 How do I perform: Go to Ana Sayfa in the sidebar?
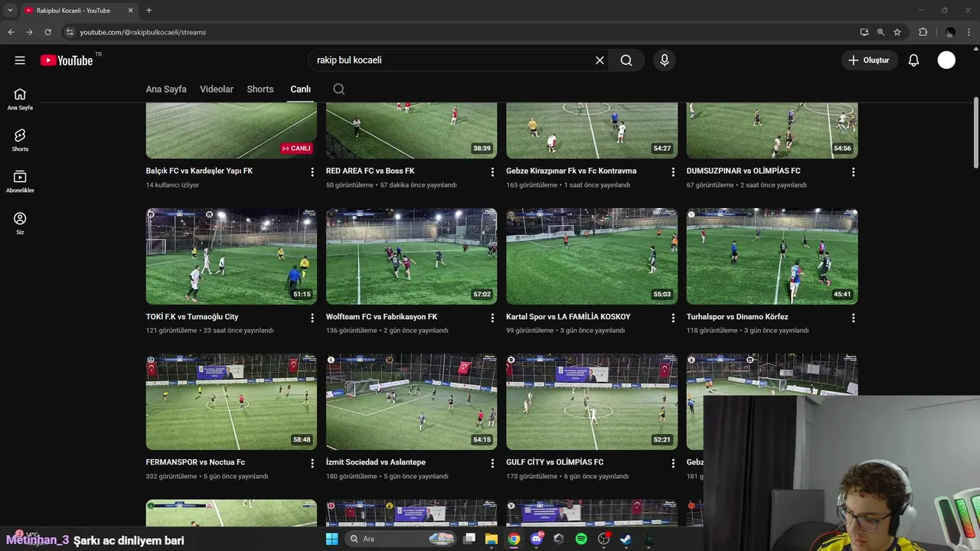(20, 99)
